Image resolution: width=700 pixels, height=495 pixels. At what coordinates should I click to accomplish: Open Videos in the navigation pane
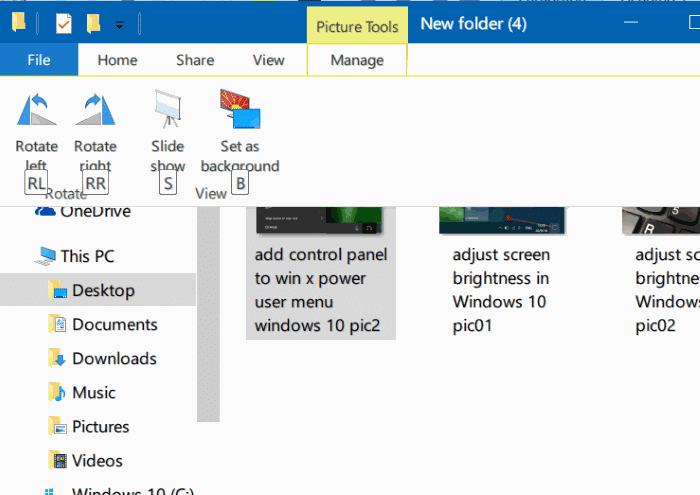[97, 461]
